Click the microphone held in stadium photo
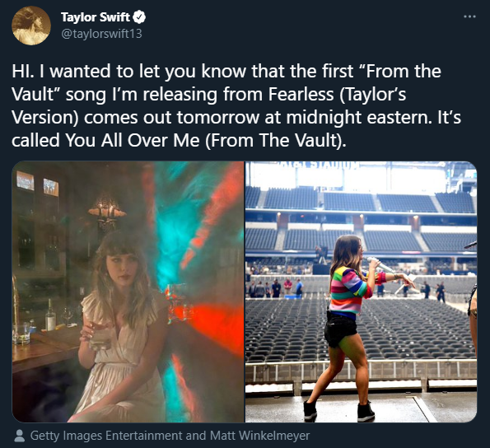The image size is (490, 448). coord(380,264)
